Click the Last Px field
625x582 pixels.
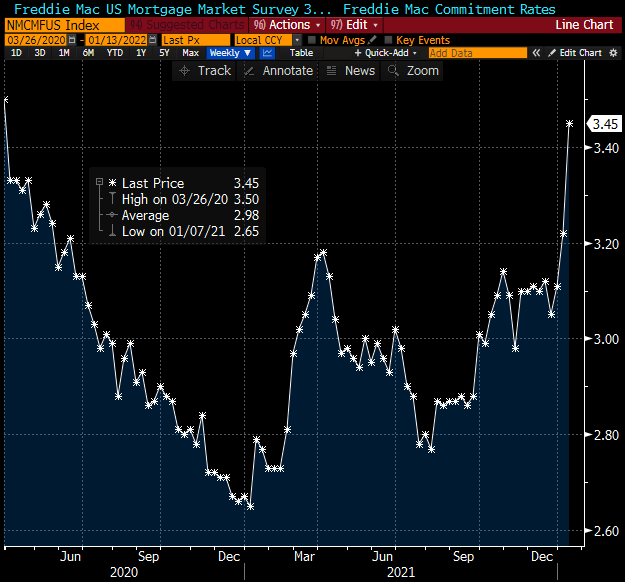pos(196,40)
